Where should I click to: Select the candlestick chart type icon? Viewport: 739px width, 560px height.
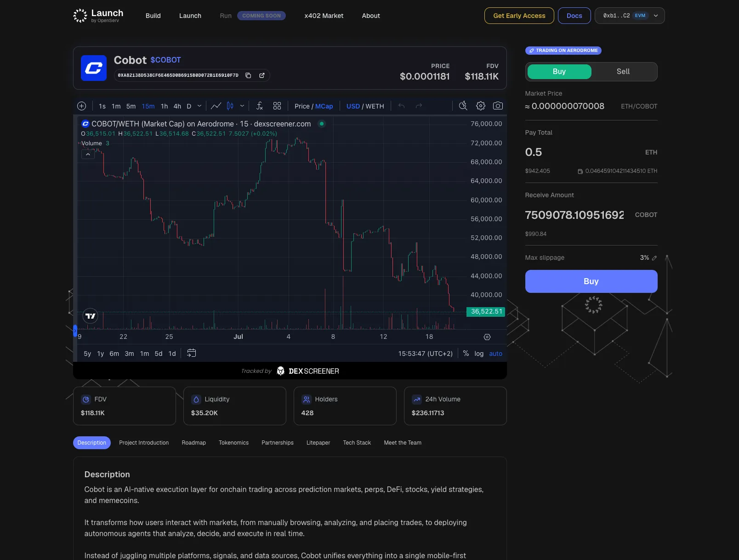pos(230,106)
